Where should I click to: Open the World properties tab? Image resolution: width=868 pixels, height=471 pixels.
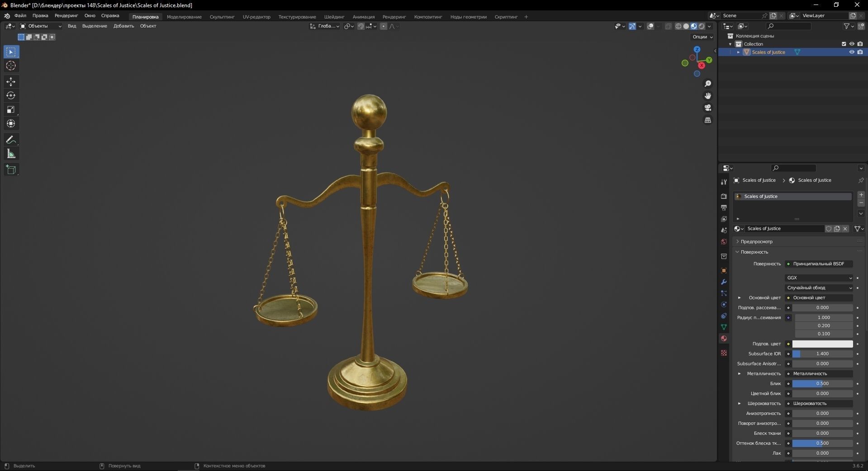[x=724, y=242]
